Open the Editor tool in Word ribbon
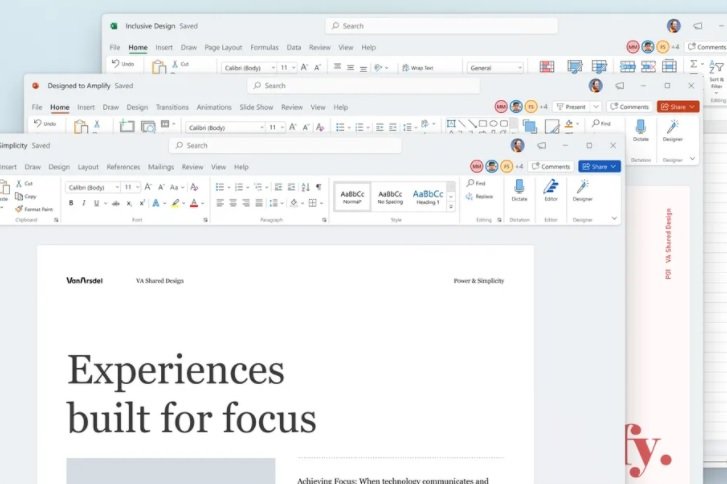This screenshot has height=484, width=727. (551, 190)
